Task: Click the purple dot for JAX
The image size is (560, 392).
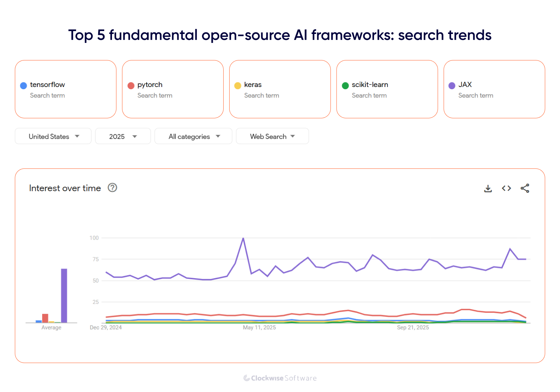Action: [452, 85]
